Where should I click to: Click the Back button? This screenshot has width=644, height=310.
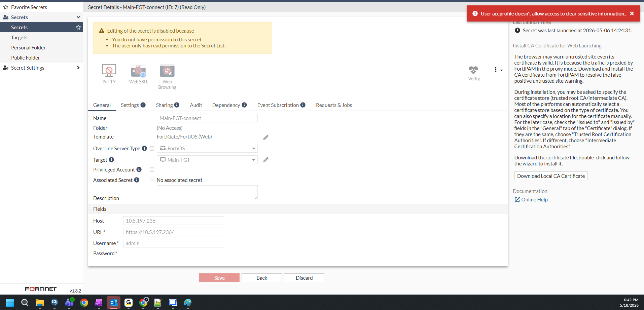tap(262, 278)
